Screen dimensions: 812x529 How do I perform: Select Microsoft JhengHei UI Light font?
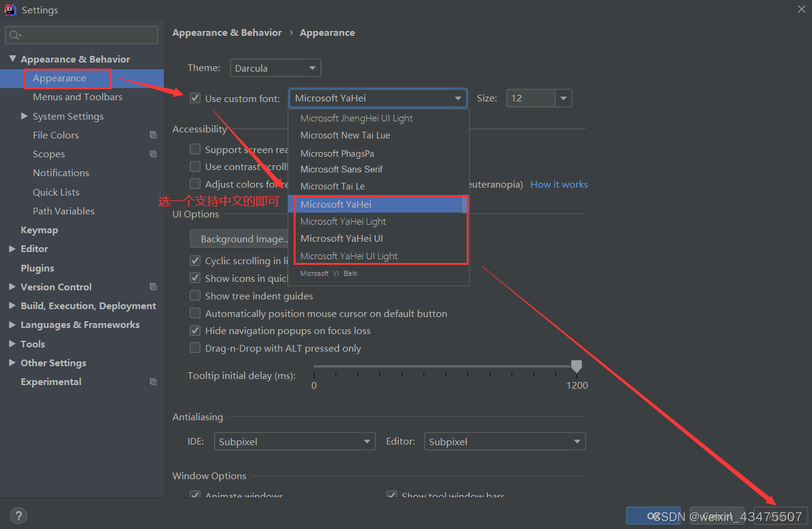point(375,118)
